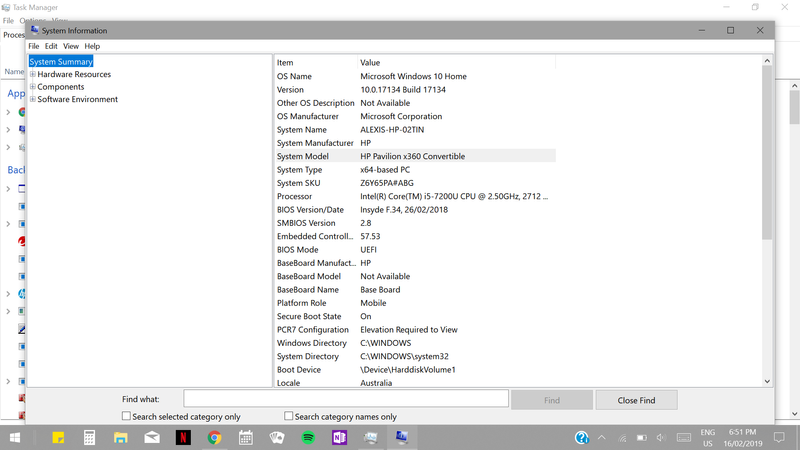Select Software Environment category

click(x=78, y=99)
